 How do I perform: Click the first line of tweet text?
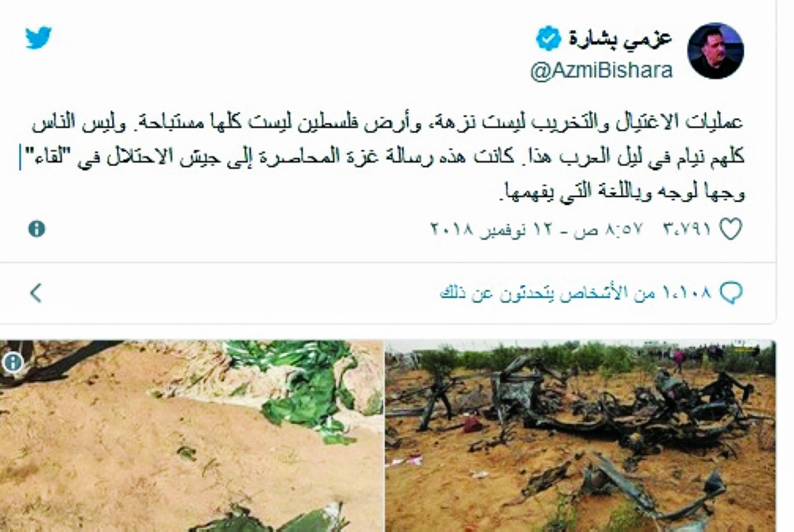click(x=388, y=122)
